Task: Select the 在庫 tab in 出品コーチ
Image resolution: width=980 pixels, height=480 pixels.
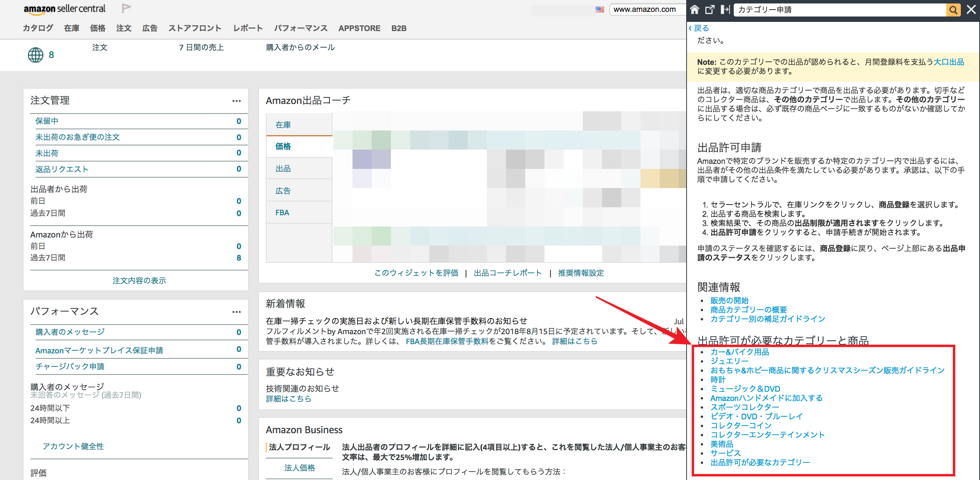Action: (299, 125)
